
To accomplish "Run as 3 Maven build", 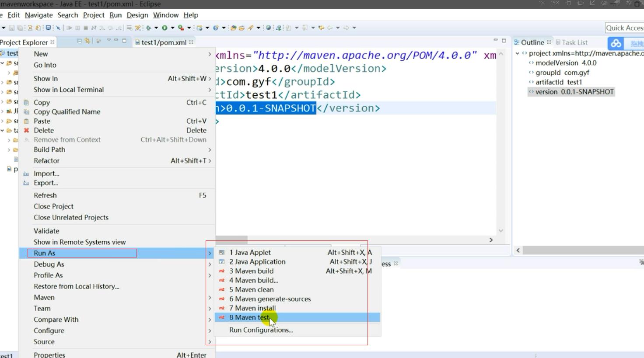I will pos(297,271).
